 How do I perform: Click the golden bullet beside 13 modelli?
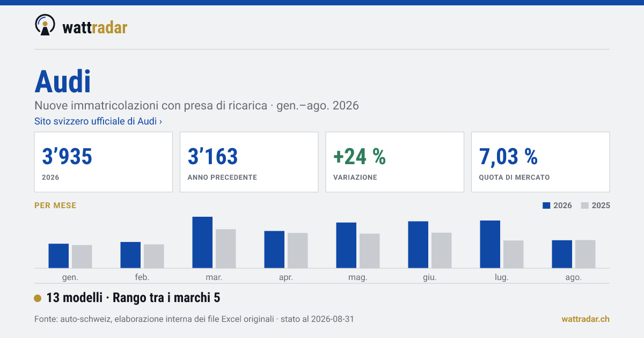coord(38,298)
